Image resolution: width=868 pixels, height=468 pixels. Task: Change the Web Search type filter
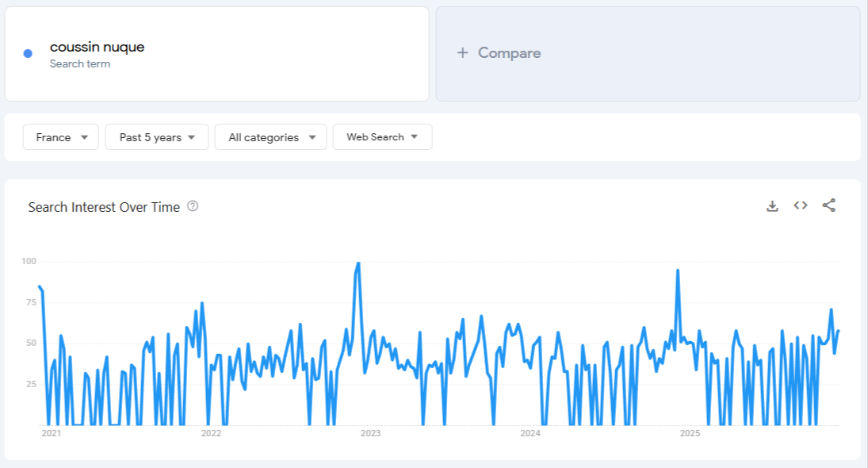tap(382, 136)
